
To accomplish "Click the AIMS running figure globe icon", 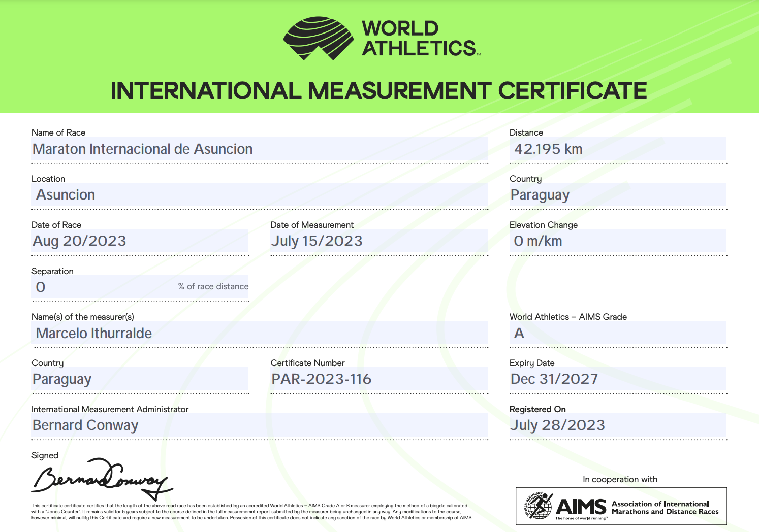I will 539,506.
